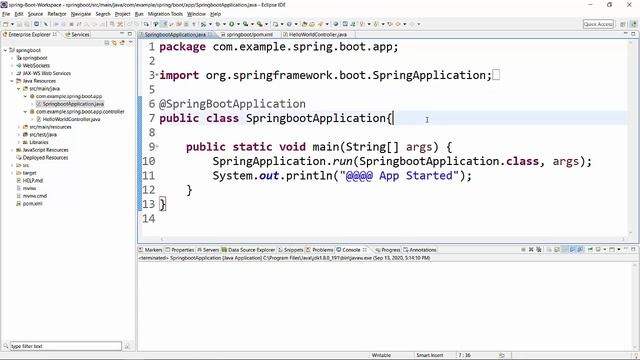Click Remove All Terminated Launches icon
Screen dimensions: 640x360
tap(539, 249)
